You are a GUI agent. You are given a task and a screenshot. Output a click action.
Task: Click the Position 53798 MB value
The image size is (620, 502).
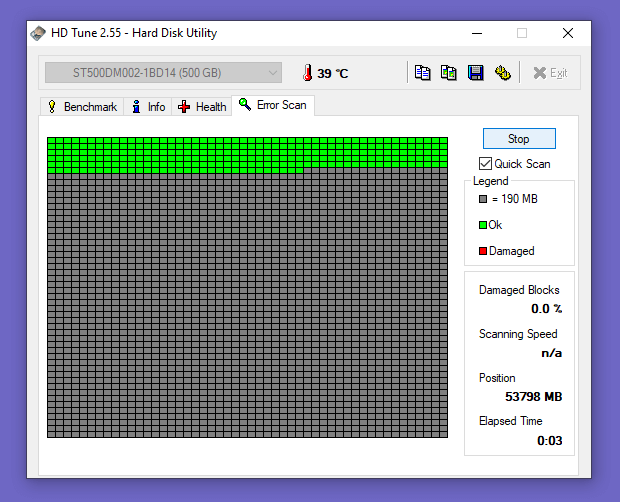[533, 396]
